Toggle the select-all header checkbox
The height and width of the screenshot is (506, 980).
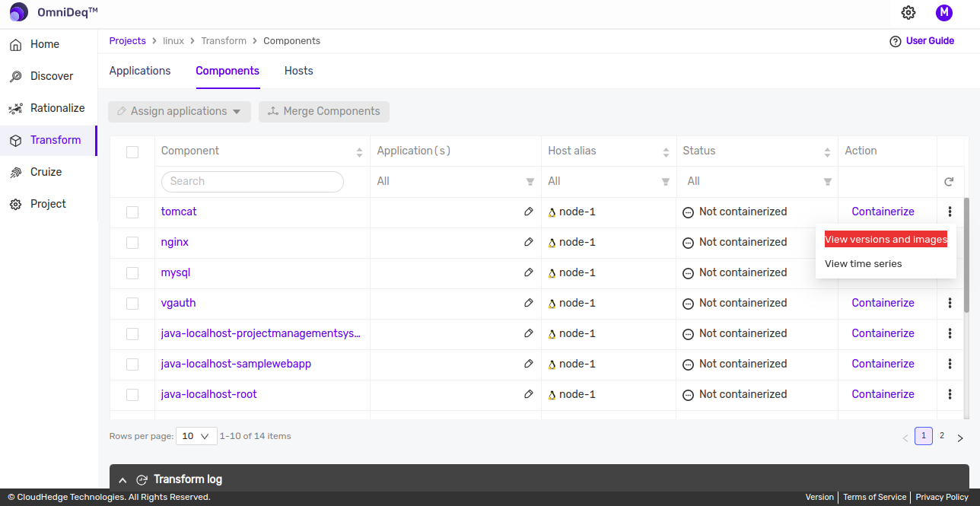tap(132, 152)
